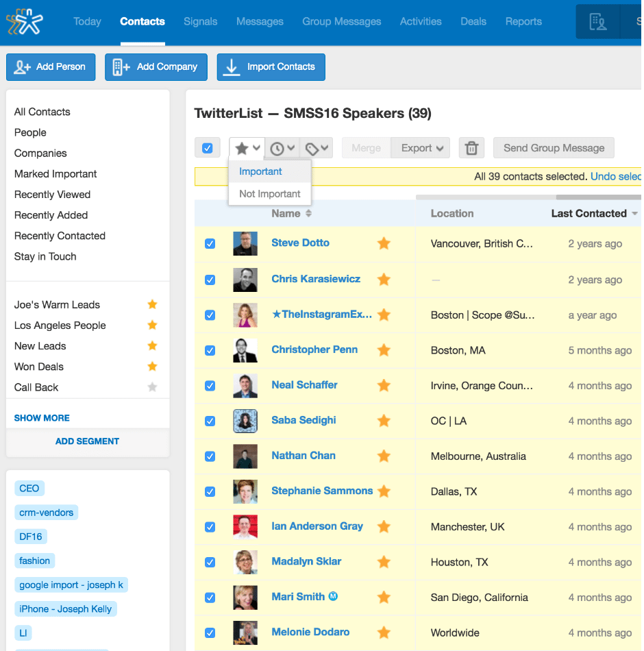This screenshot has height=651, width=644.
Task: Click star next to Neal Schaffer
Action: [384, 385]
